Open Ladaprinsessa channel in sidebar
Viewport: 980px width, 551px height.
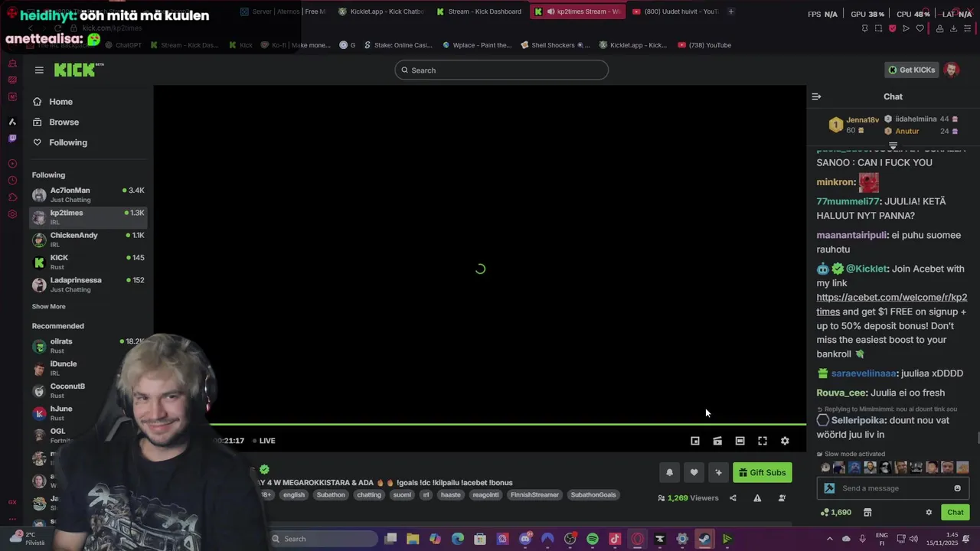pyautogui.click(x=88, y=284)
